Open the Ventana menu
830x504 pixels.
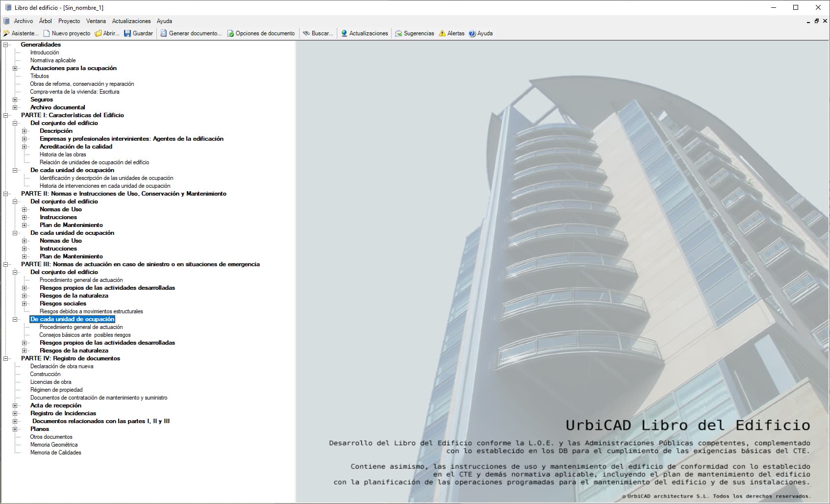coord(96,21)
